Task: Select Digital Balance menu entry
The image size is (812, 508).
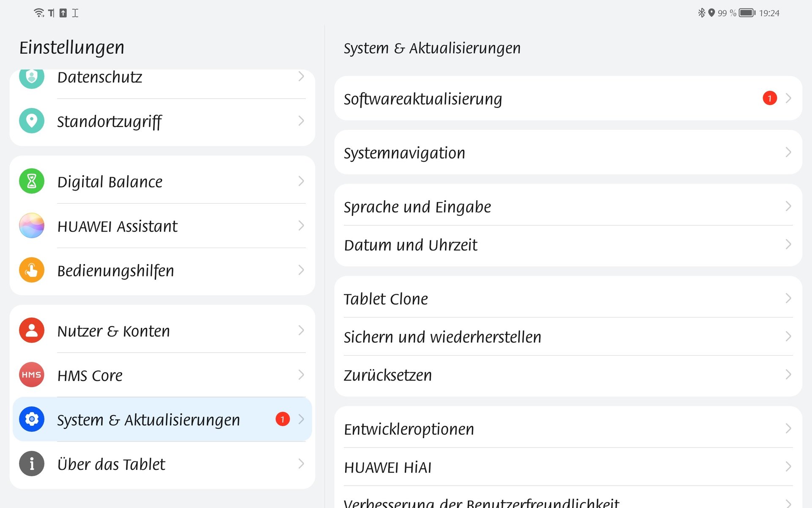Action: click(162, 181)
